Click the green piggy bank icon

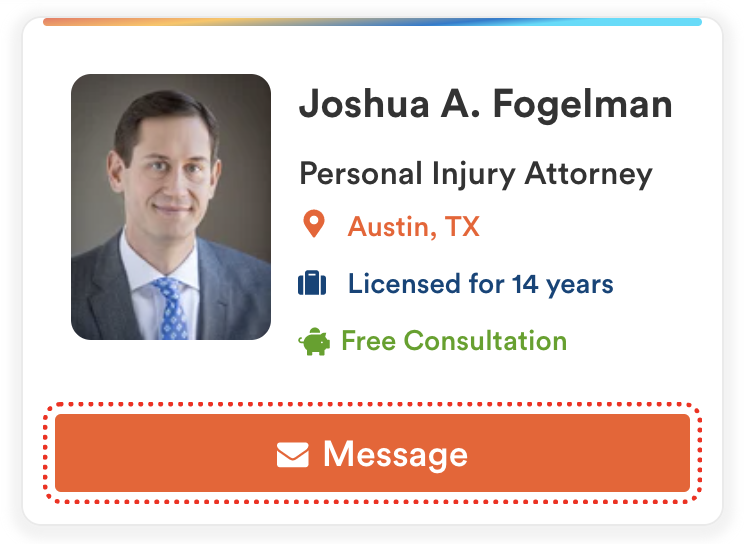tap(314, 341)
